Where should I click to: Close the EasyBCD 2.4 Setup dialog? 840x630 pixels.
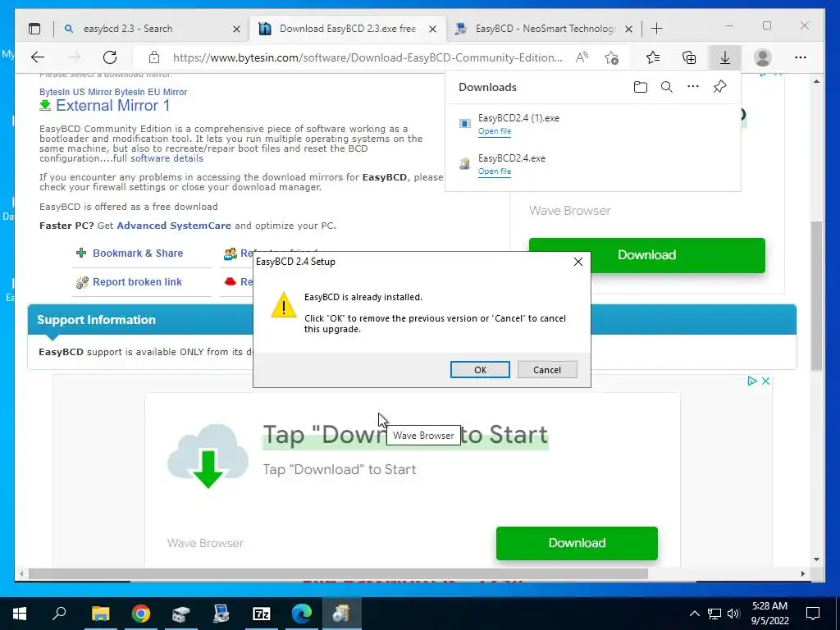click(x=578, y=262)
